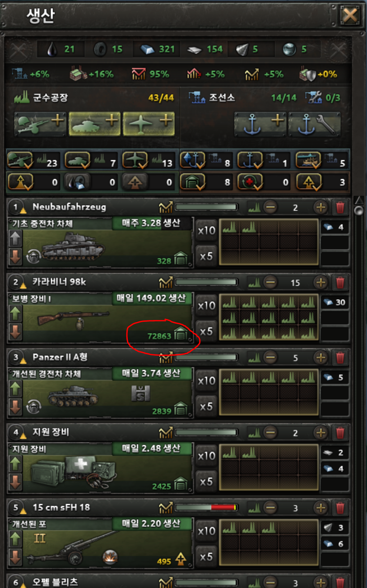Delete the Neubaufahrzeug production line
Image resolution: width=367 pixels, height=588 pixels.
coord(340,208)
